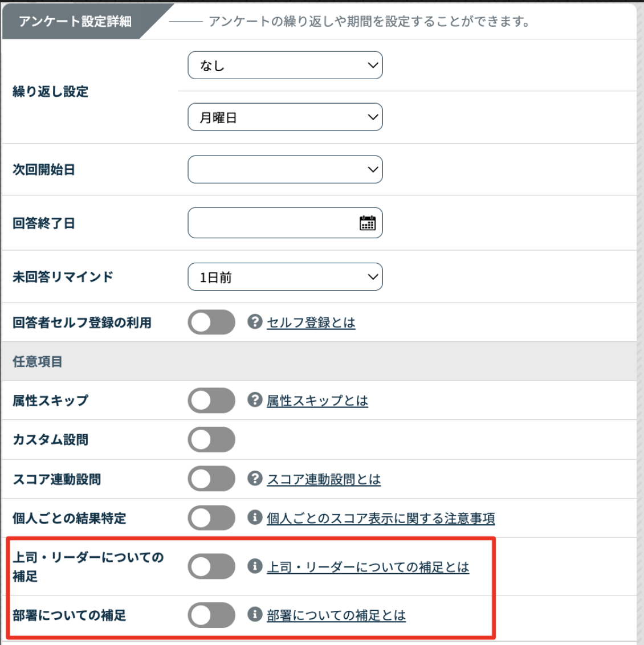This screenshot has height=645, width=644.
Task: Open 個人ごとのスコア表示に関する注意事項 link
Action: point(381,519)
